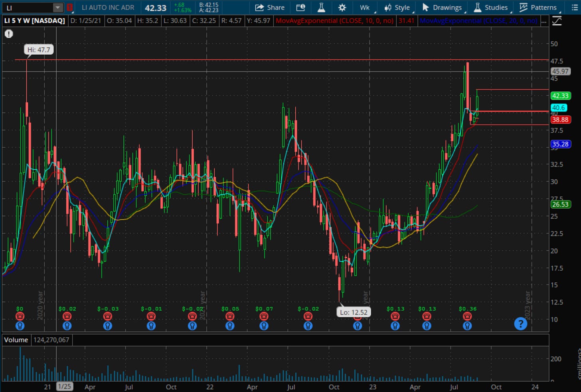Click the lightbulb icon below $-0.01 earnings
Image resolution: width=581 pixels, height=392 pixels.
(151, 326)
